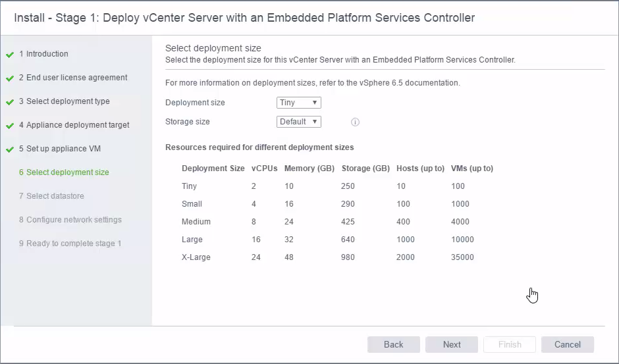Click the 290 storage value for Small
This screenshot has height=364, width=619.
click(x=348, y=203)
